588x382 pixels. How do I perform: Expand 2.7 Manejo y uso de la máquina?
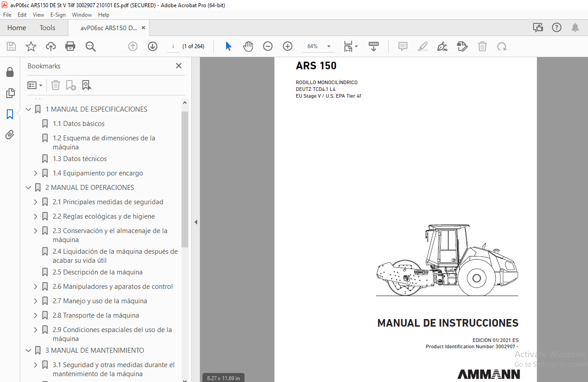[x=36, y=301]
